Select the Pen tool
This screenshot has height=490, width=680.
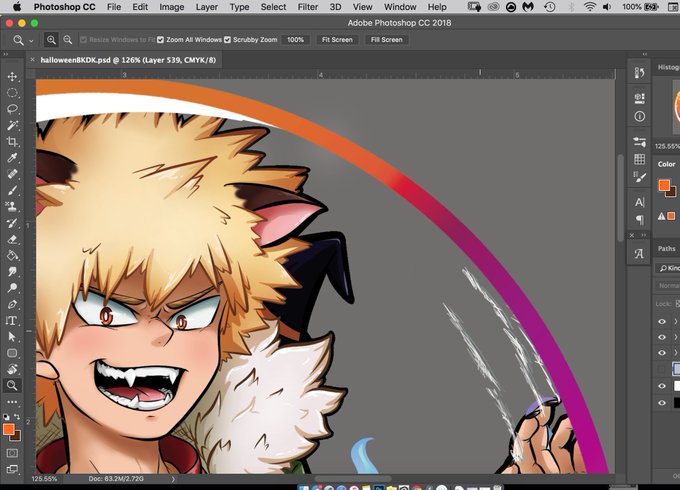(12, 304)
